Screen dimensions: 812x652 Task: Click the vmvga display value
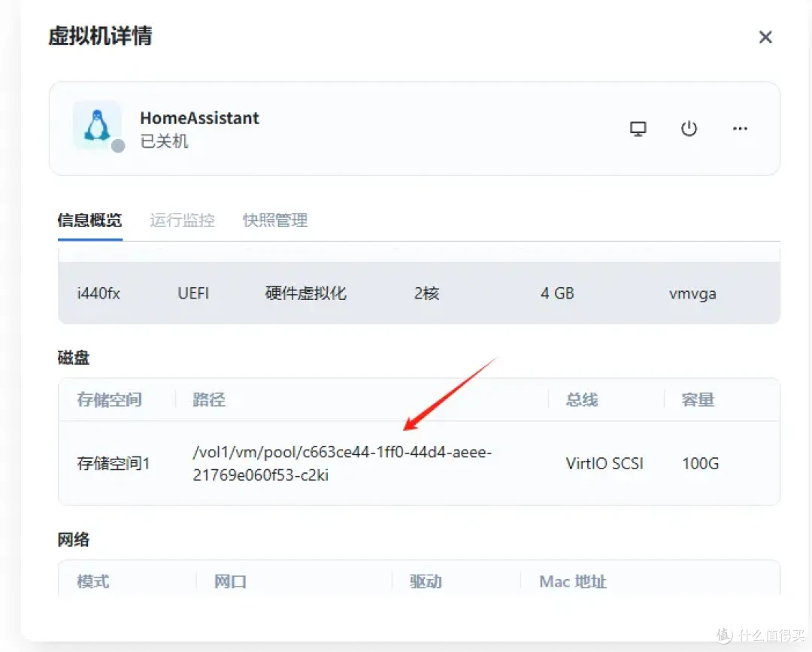click(x=692, y=293)
